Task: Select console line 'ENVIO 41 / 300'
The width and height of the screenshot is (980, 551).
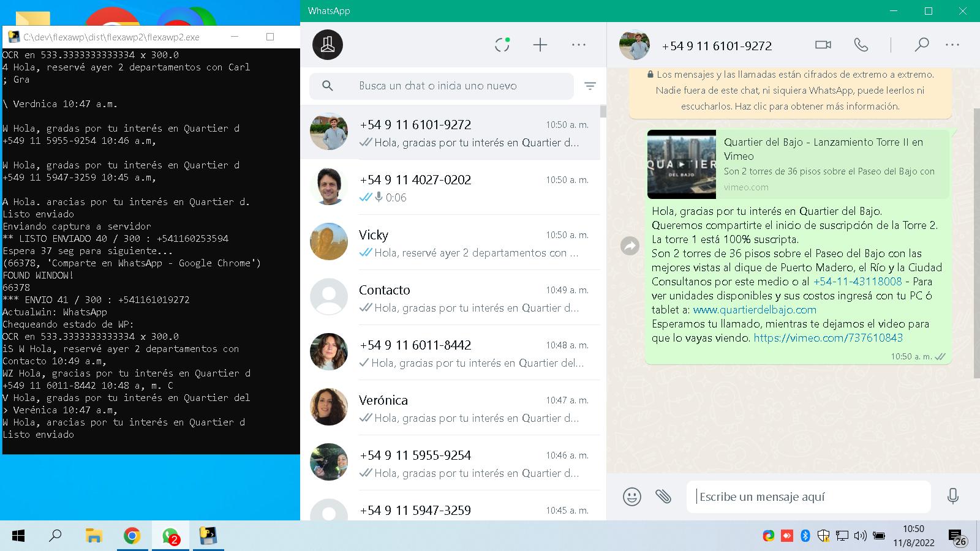Action: (96, 300)
